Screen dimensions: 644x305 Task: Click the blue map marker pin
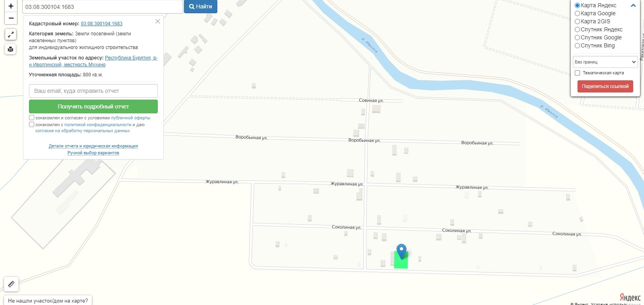tap(401, 251)
